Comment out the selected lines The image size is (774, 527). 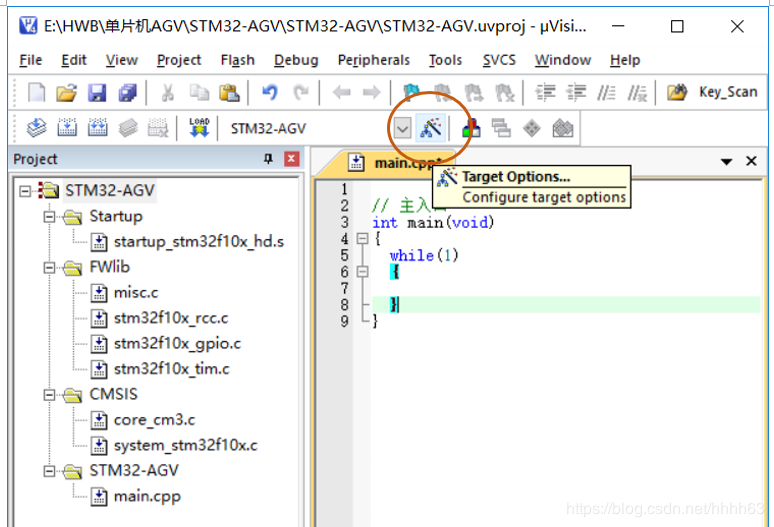click(606, 92)
